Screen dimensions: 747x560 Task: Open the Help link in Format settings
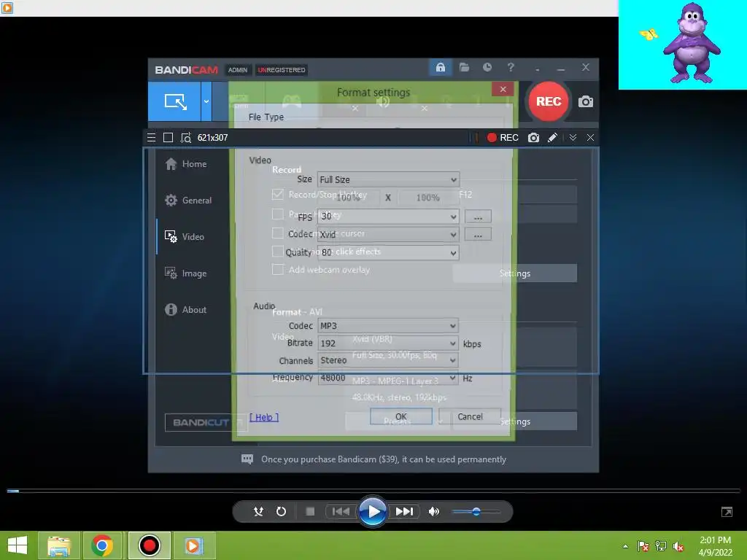click(x=264, y=417)
